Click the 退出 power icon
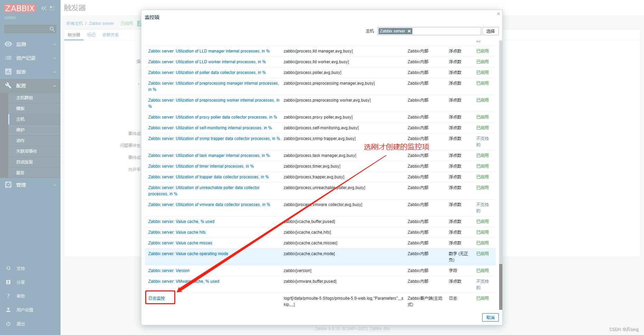The width and height of the screenshot is (644, 335). 8,324
